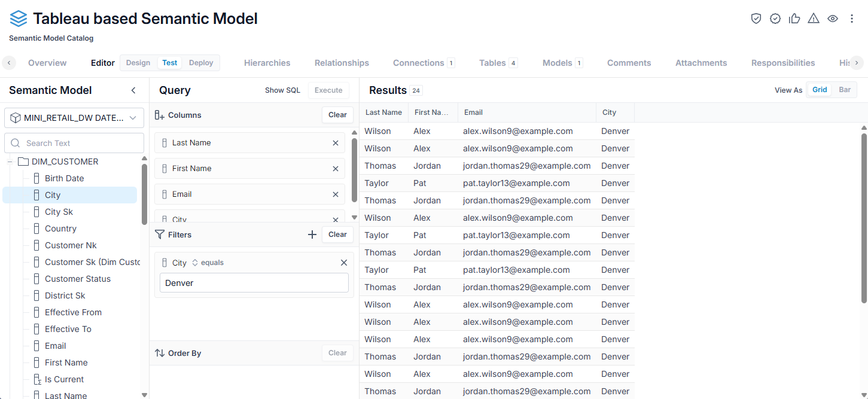
Task: Select Customer Status field
Action: click(78, 279)
